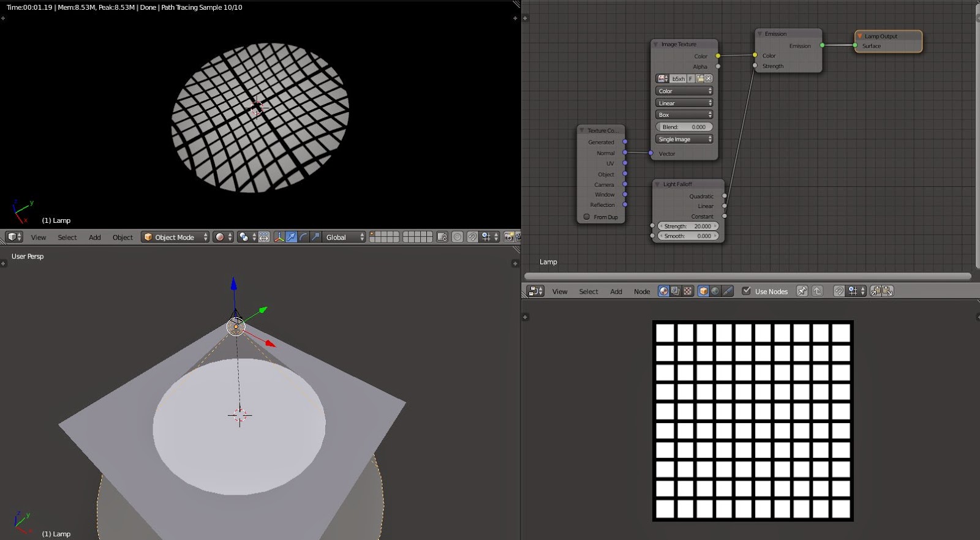Viewport: 980px width, 540px height.
Task: Render the OpenGL viewport image
Action: (x=508, y=237)
